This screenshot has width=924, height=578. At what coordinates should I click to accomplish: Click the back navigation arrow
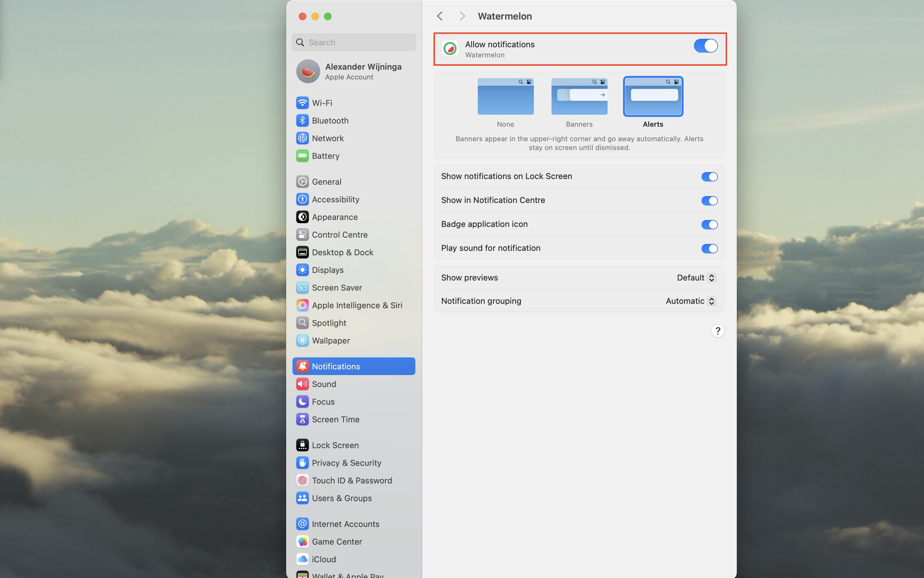[x=439, y=16]
